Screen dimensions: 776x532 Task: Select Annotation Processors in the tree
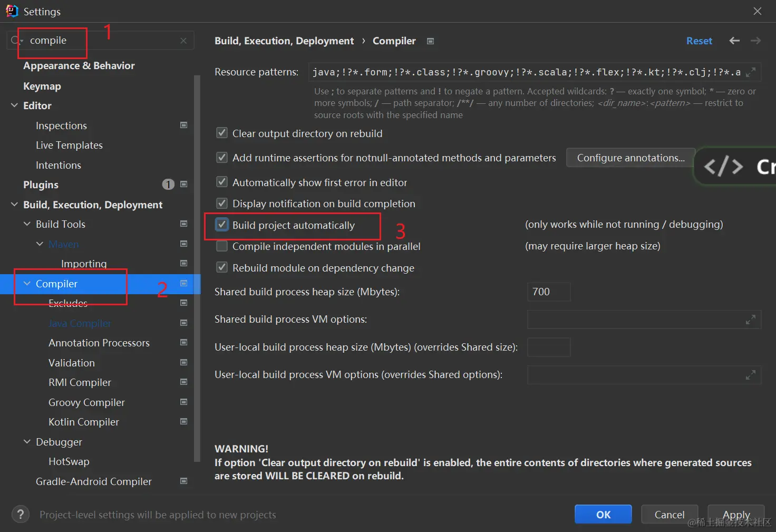[x=99, y=343]
